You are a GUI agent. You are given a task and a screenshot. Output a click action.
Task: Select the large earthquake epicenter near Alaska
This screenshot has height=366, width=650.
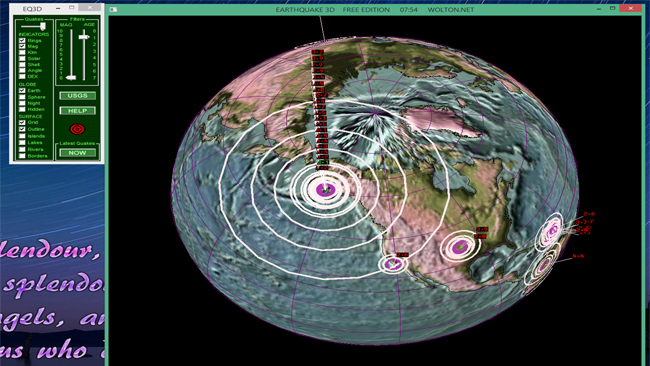point(325,190)
